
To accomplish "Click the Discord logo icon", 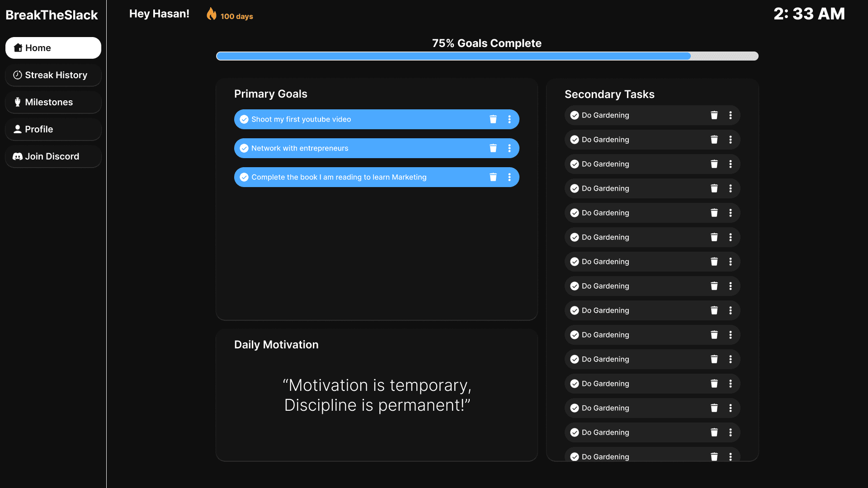I will [18, 156].
